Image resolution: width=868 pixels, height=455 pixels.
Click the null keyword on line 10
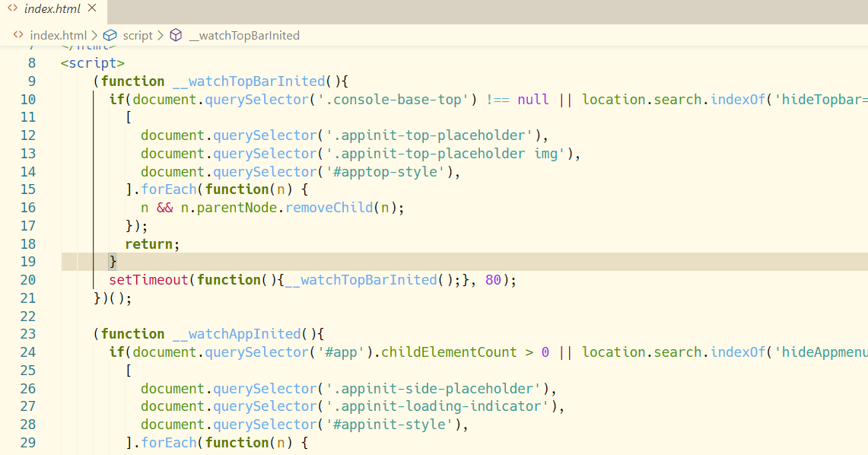[x=533, y=100]
